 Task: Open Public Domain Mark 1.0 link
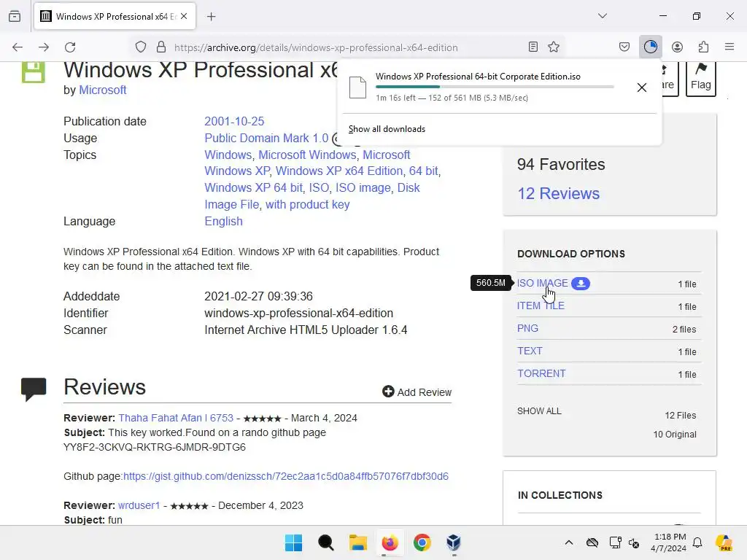tap(266, 138)
